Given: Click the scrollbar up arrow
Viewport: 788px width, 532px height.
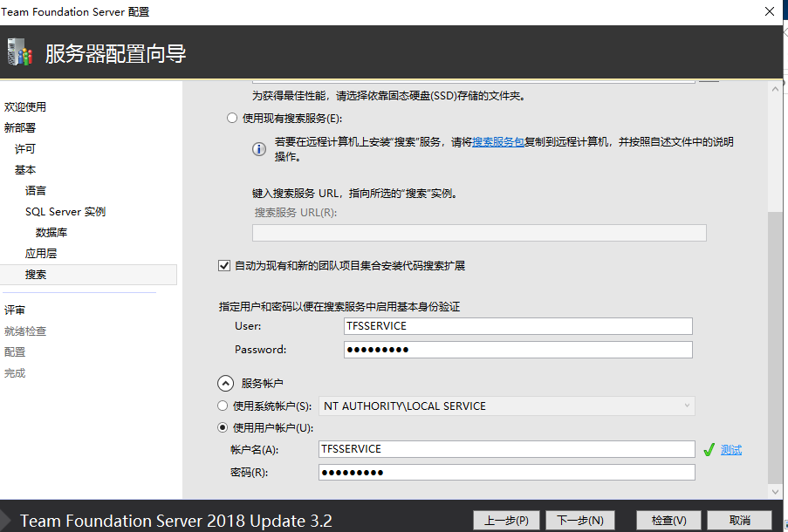Looking at the screenshot, I should tap(775, 90).
